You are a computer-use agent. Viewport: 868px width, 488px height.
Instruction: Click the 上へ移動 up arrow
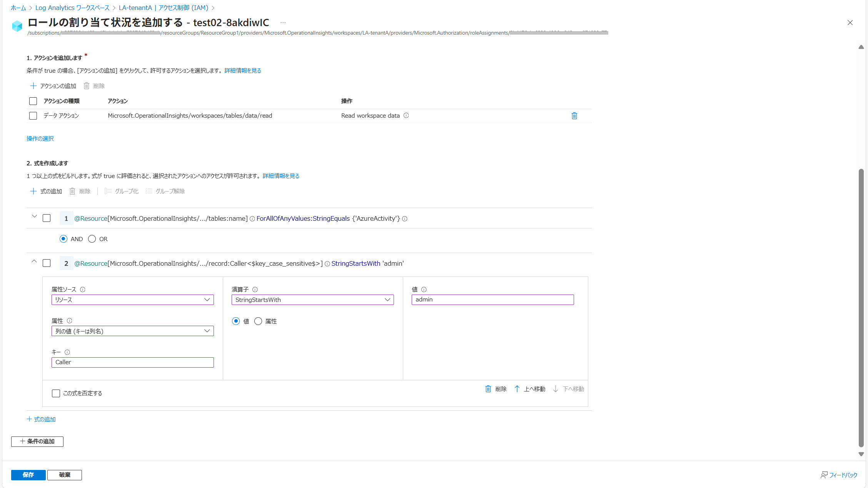[x=517, y=389]
